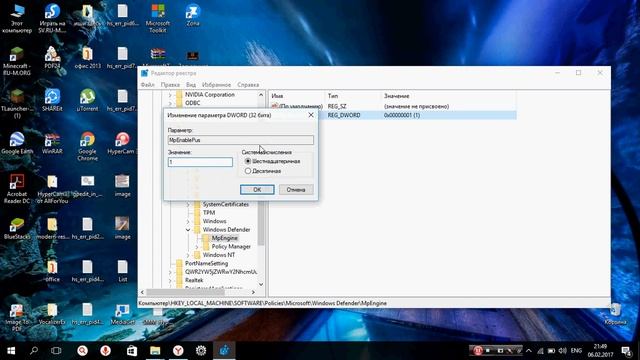Open the Minecraft RU-M.ORG desktop shortcut

coord(17,60)
